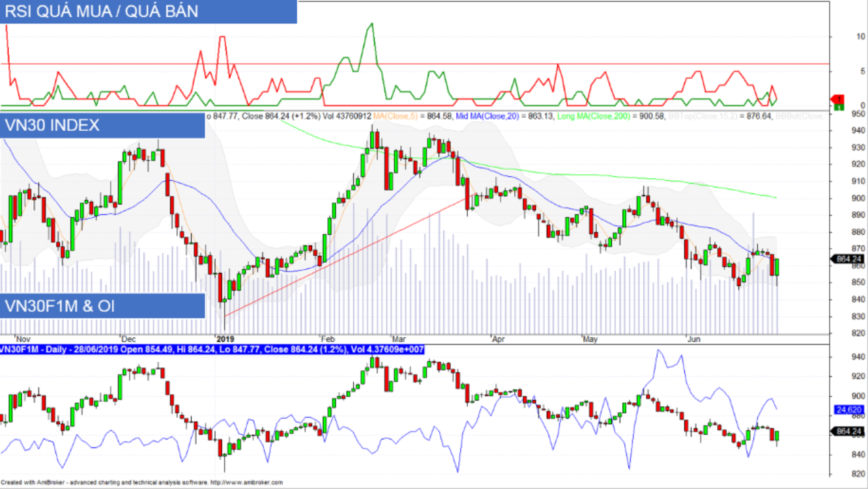Click the 920 value on lower pane axis
This screenshot has width=868, height=489.
(858, 376)
